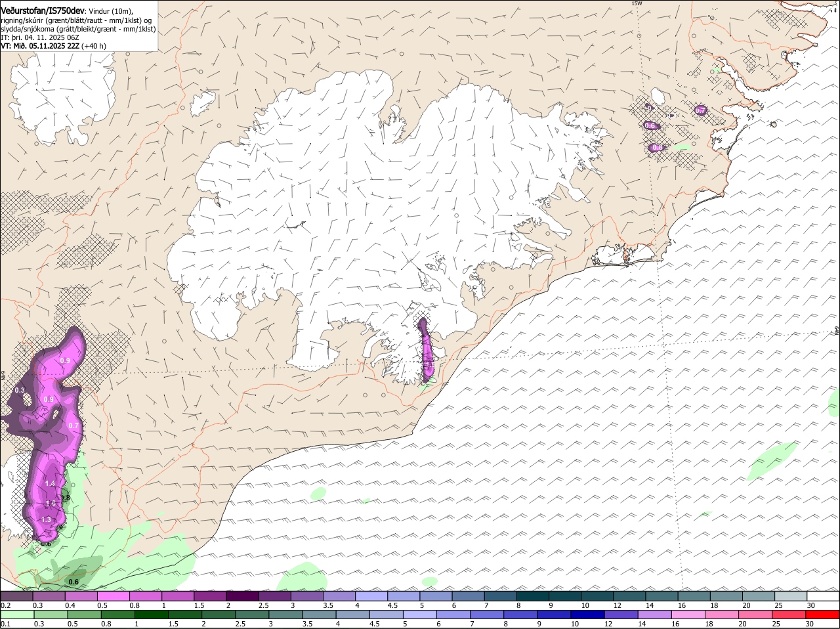Image resolution: width=840 pixels, height=629 pixels.
Task: Click the black 0.8 label beside the 1.4 snow value
Action: pyautogui.click(x=65, y=498)
